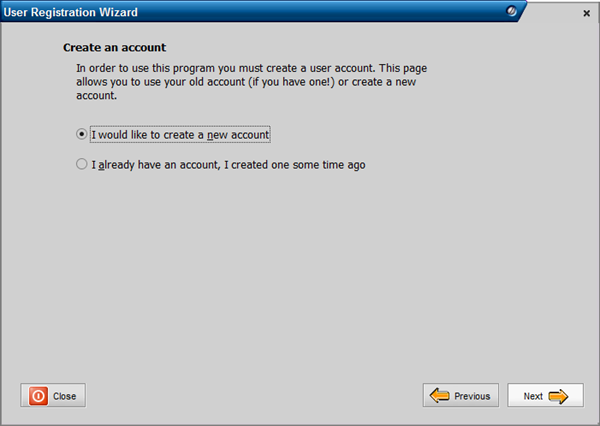
Task: Click the 'I already have an account' label text
Action: (228, 165)
